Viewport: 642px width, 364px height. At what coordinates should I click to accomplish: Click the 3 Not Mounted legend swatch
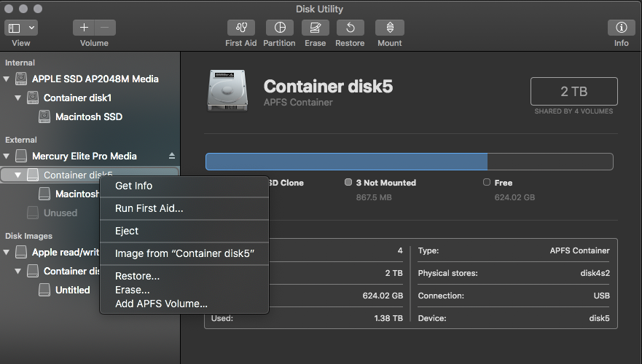[348, 182]
